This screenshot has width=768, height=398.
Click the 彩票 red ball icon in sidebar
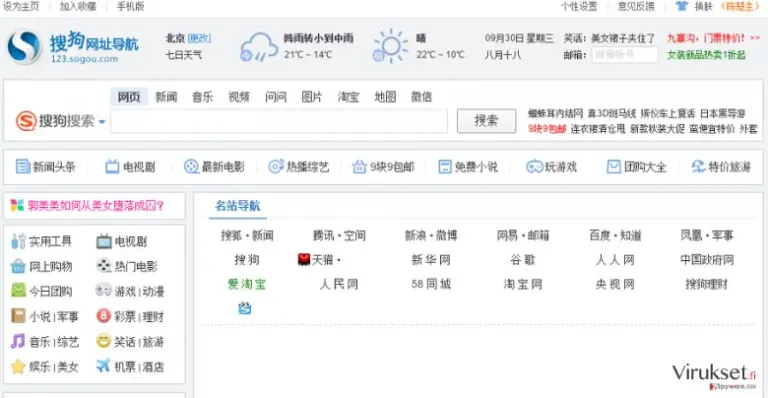point(103,316)
